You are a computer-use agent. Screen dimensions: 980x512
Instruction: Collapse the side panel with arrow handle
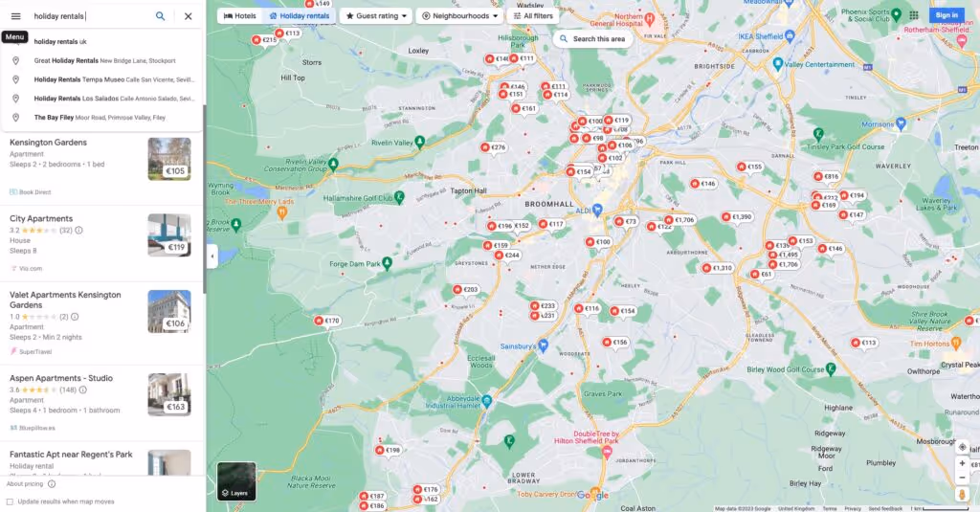212,256
